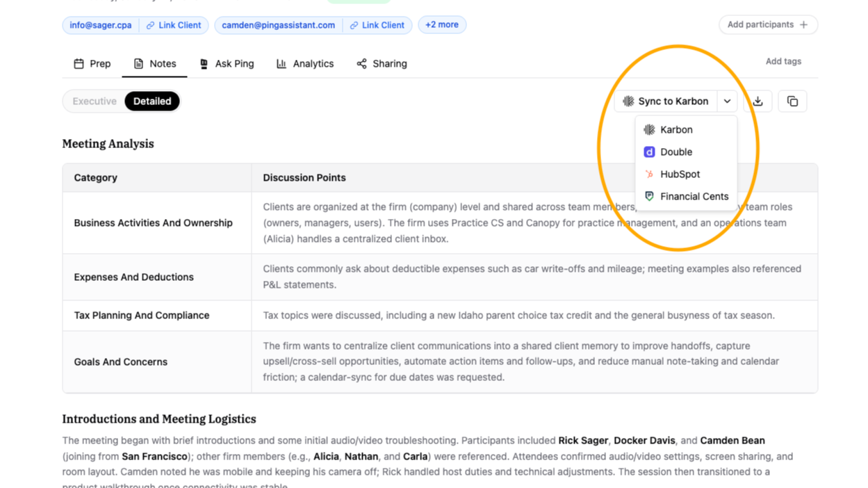Viewport: 868px width, 488px height.
Task: Click the copy notes icon
Action: 792,101
